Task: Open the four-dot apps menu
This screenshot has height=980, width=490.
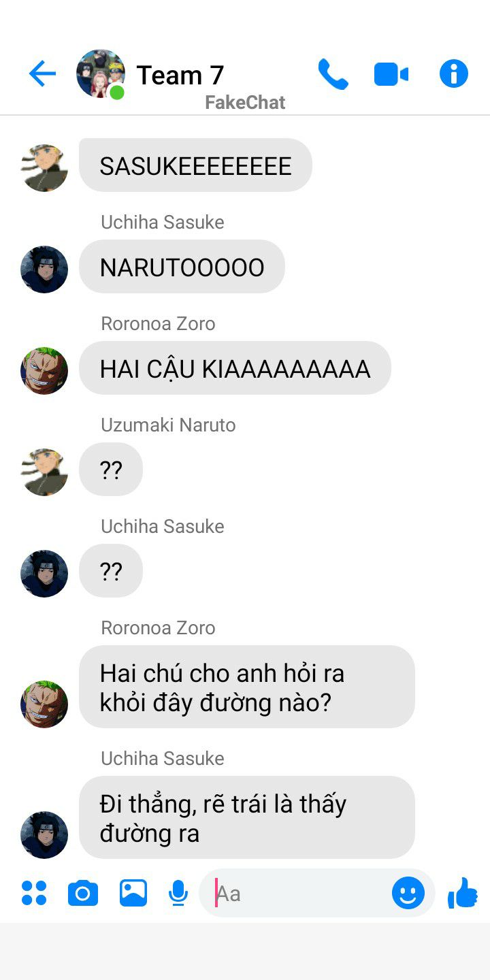Action: [34, 893]
